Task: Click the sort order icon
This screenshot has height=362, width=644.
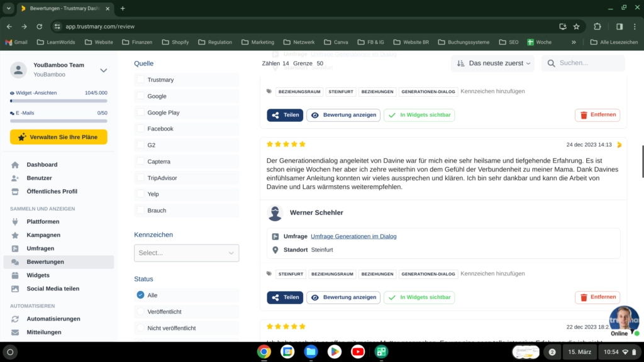Action: click(x=460, y=63)
